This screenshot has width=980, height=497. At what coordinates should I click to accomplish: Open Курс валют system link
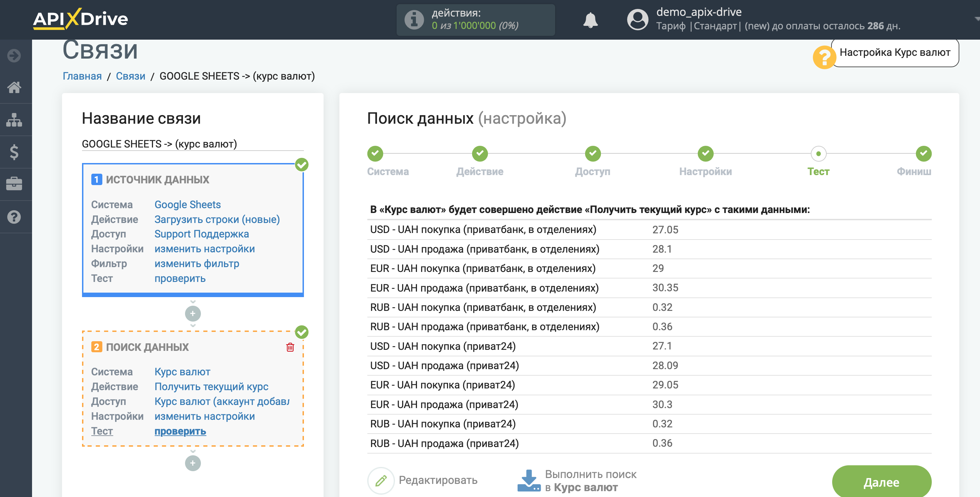[x=182, y=372]
